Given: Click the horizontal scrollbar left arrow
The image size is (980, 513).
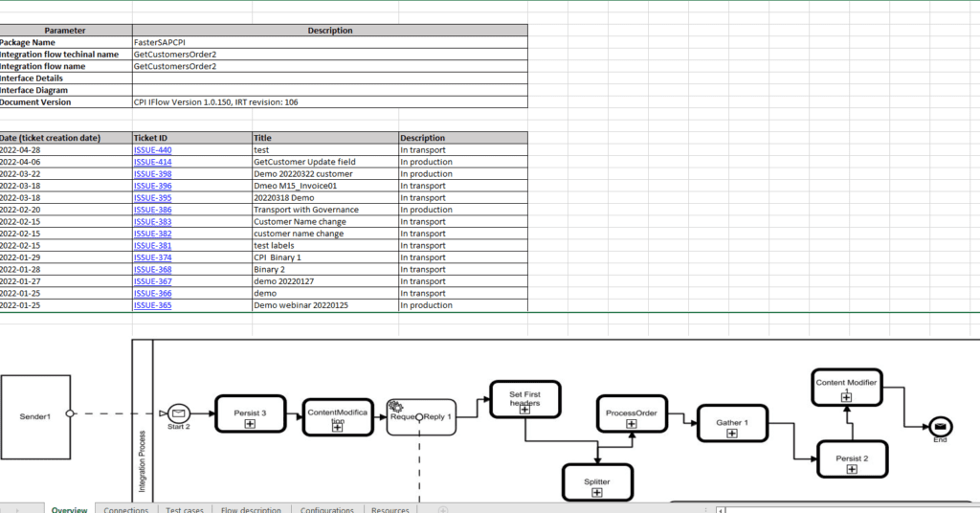Looking at the screenshot, I should click(x=721, y=510).
